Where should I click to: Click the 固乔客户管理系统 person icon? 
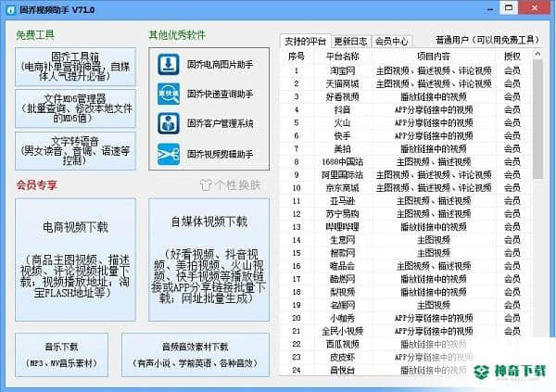point(169,123)
